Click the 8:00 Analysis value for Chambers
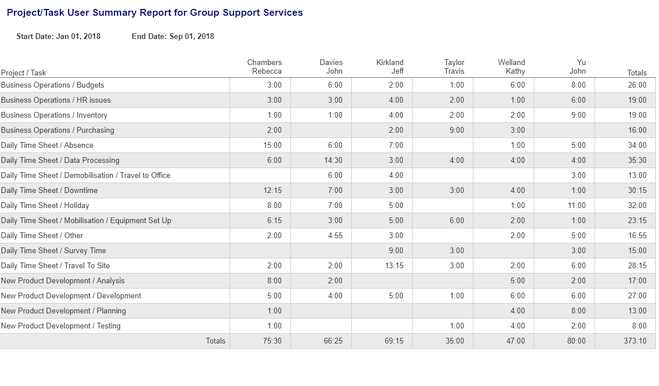The image size is (659, 386). (x=274, y=281)
